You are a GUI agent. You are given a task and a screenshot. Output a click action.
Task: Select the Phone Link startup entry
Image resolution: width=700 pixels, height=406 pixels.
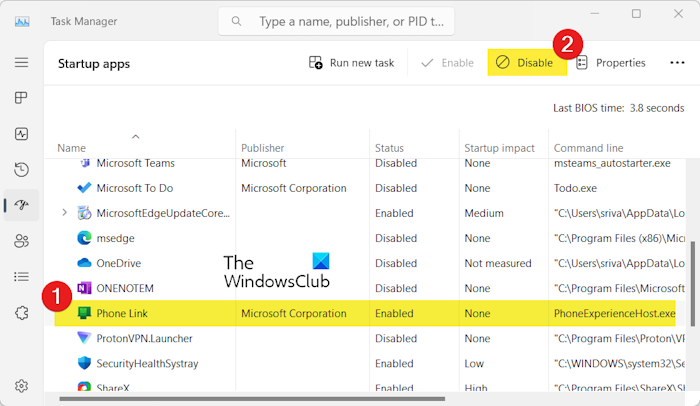[125, 313]
